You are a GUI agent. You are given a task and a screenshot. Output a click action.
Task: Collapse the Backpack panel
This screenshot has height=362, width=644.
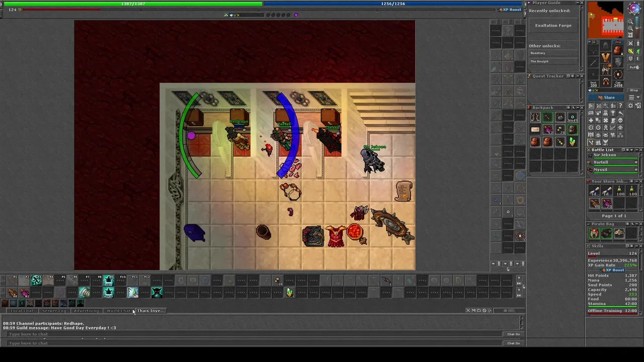578,108
